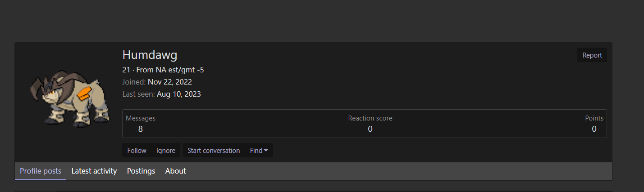The width and height of the screenshot is (644, 192).
Task: Click the message count 8
Action: pyautogui.click(x=141, y=129)
